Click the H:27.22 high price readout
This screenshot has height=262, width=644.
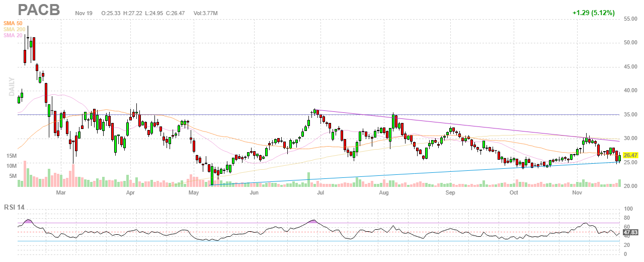133,13
